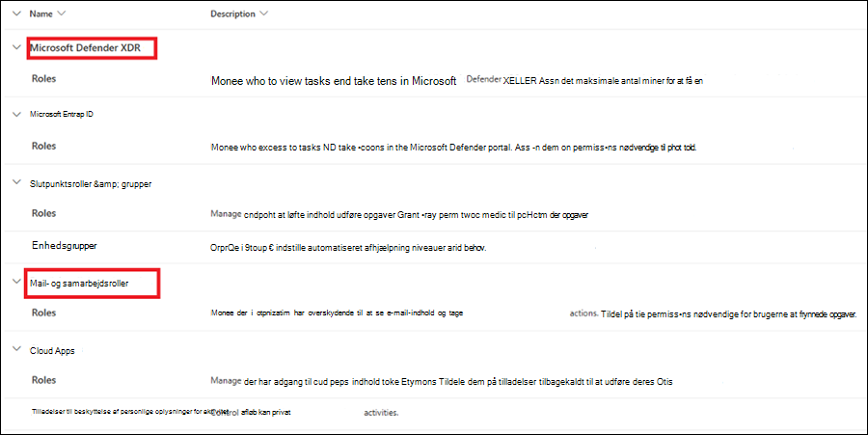Image resolution: width=868 pixels, height=435 pixels.
Task: Open the Description column sort dropdown
Action: click(263, 14)
